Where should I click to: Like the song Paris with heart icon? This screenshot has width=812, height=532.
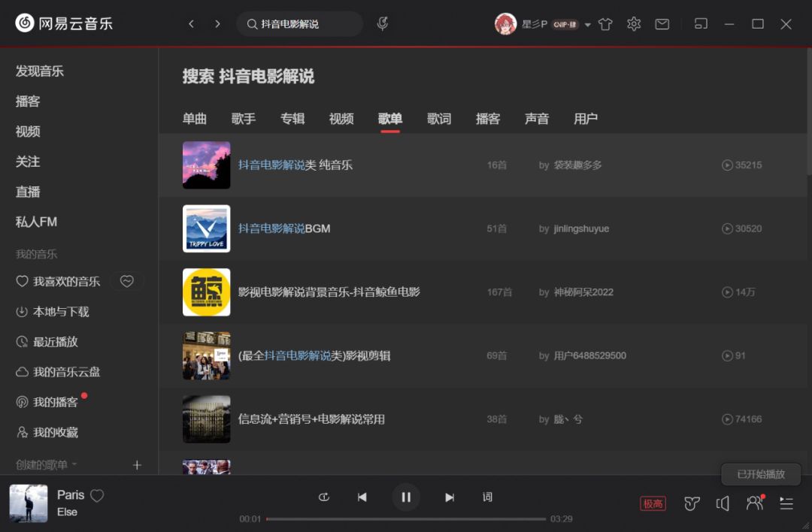pyautogui.click(x=97, y=495)
